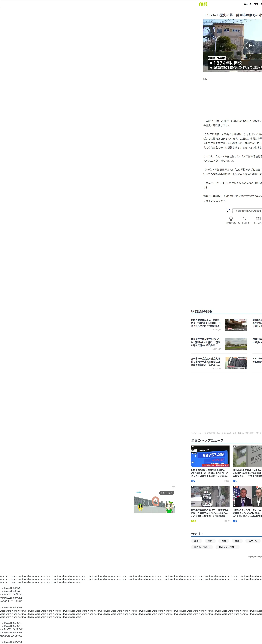
Task: Click the Yahoo dog document icon
Action: coord(228,211)
